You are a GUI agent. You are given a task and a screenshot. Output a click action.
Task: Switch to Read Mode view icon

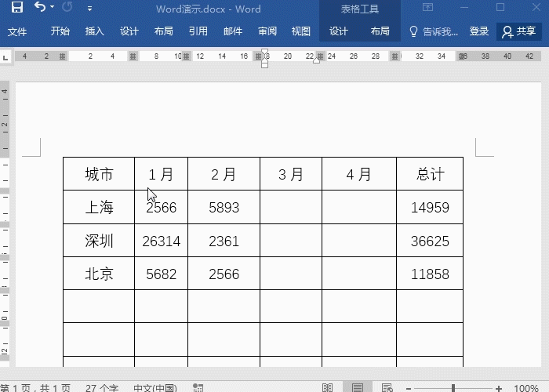[x=327, y=388]
